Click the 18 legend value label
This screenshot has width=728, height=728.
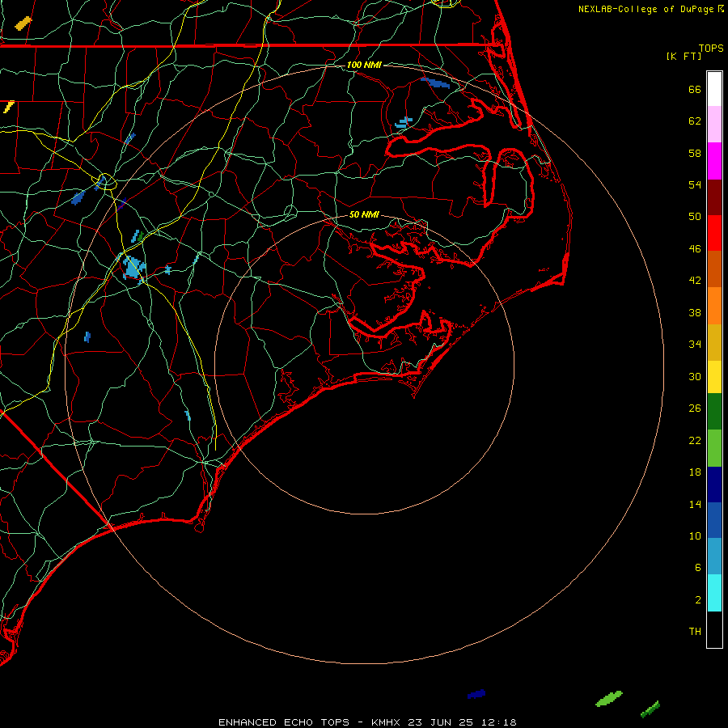pos(695,472)
